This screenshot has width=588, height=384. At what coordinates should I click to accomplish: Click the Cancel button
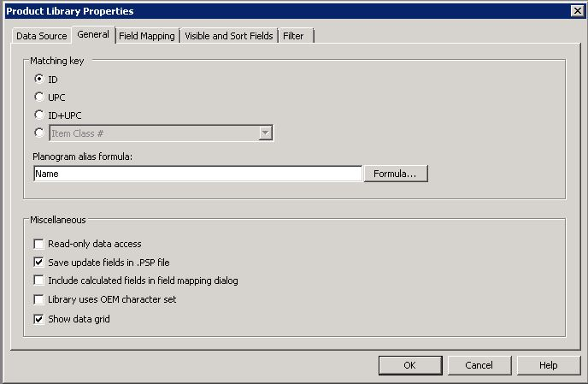coord(479,365)
